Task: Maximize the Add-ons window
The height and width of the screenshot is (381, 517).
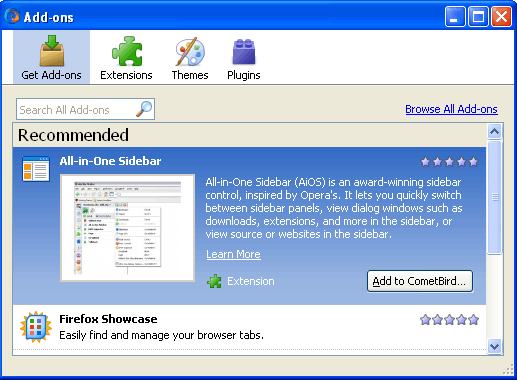Action: click(478, 16)
